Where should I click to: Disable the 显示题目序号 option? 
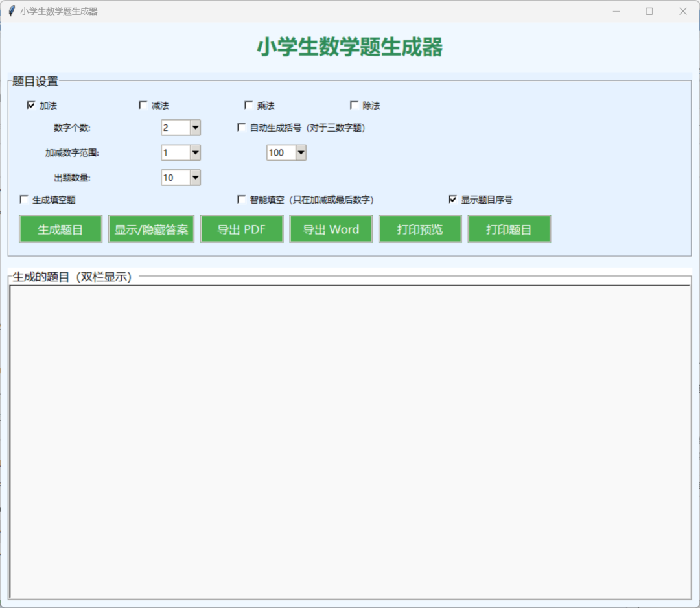tap(452, 199)
